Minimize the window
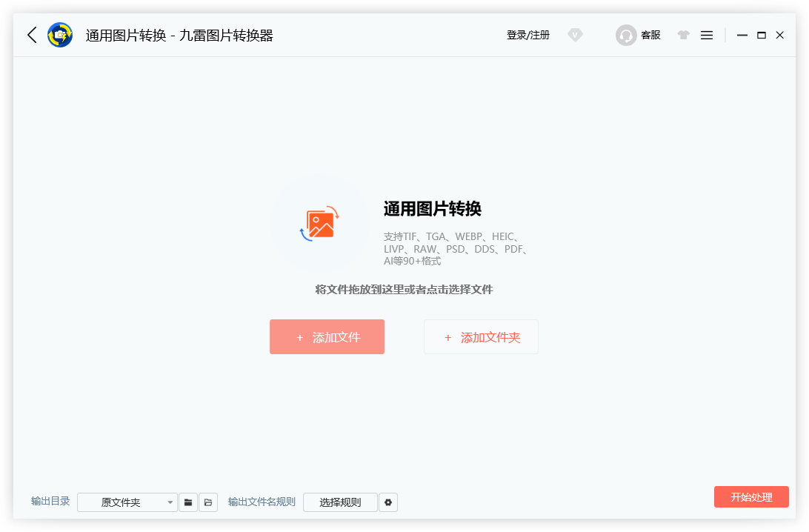Image resolution: width=809 pixels, height=532 pixels. (x=742, y=35)
